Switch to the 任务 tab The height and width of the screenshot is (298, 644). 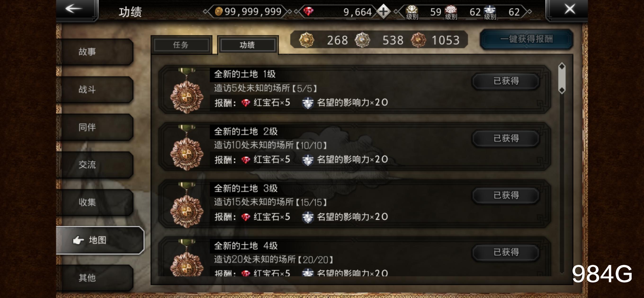tap(181, 45)
